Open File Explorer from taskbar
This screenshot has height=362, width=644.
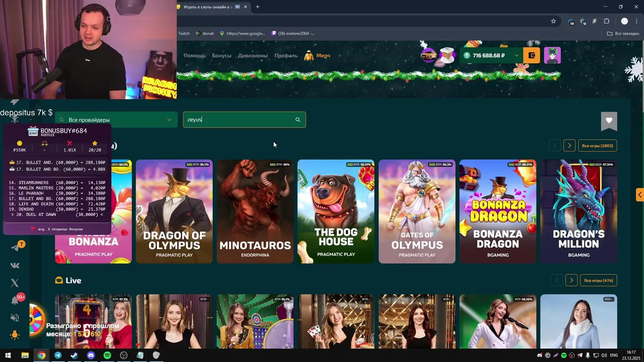[25, 355]
